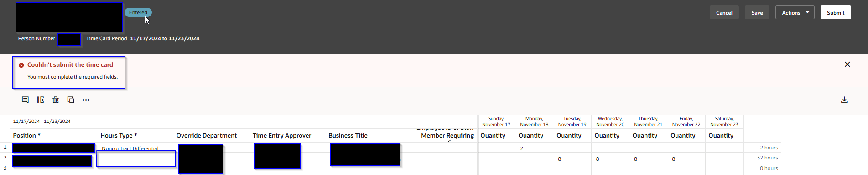This screenshot has width=868, height=175.
Task: Click the add column icon in the toolbar
Action: click(40, 100)
